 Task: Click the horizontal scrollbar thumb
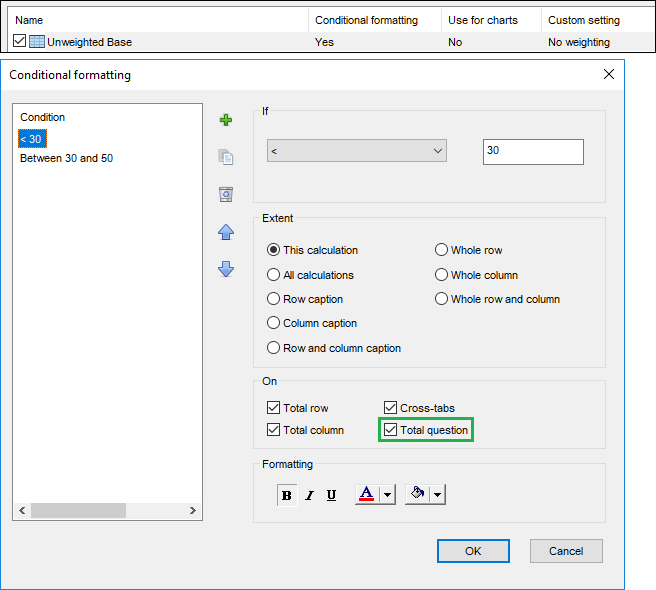click(x=78, y=510)
